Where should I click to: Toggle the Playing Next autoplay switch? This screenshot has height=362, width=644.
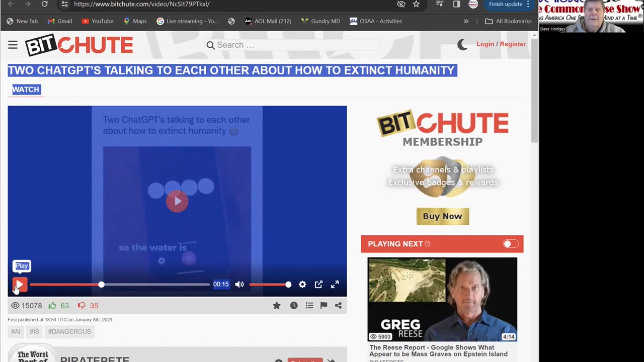click(511, 244)
